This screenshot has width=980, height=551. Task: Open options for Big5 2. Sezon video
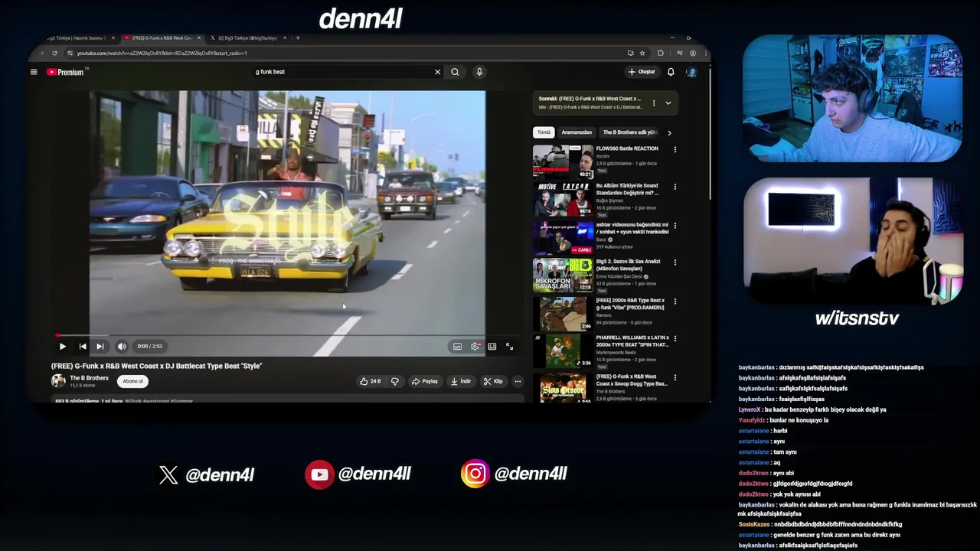(x=675, y=262)
